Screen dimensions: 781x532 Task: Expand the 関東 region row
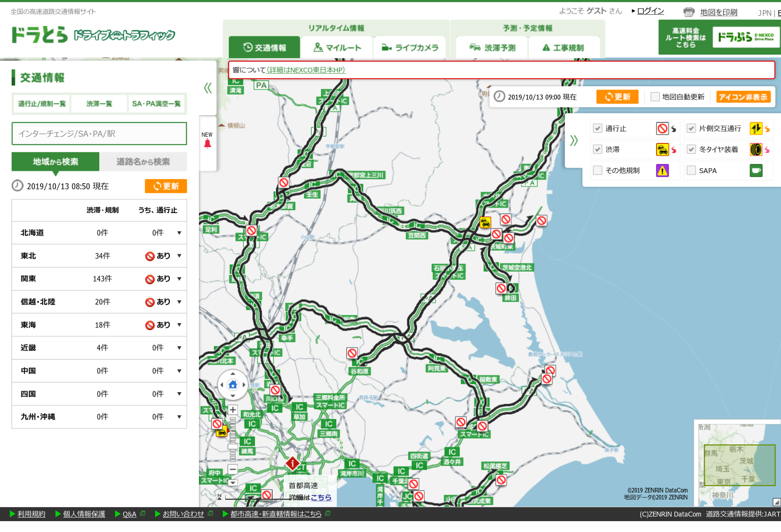tap(99, 279)
